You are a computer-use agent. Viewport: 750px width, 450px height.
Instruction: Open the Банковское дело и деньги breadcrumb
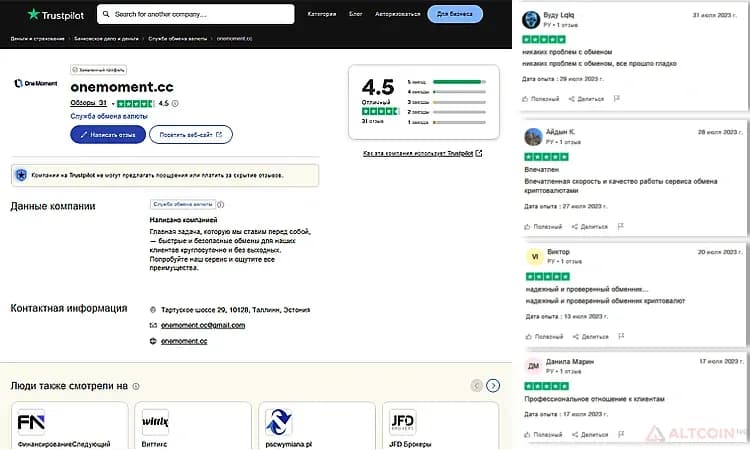click(x=106, y=38)
